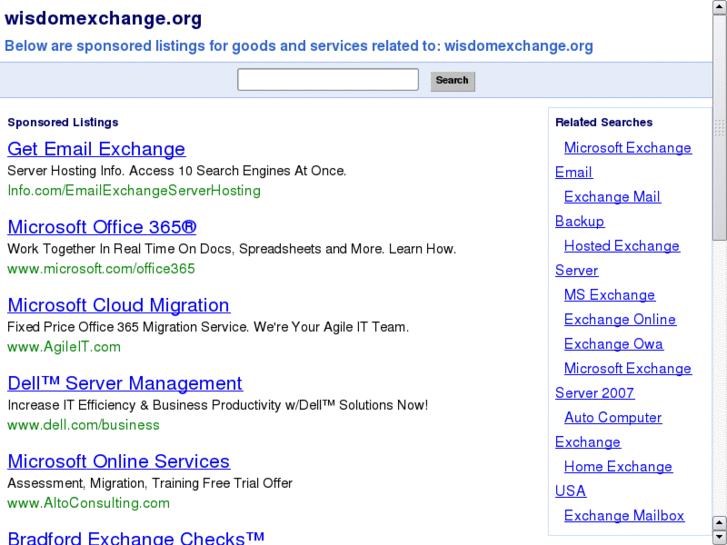Image resolution: width=727 pixels, height=545 pixels.
Task: Select Exchange Mailbox related search
Action: coord(624,516)
